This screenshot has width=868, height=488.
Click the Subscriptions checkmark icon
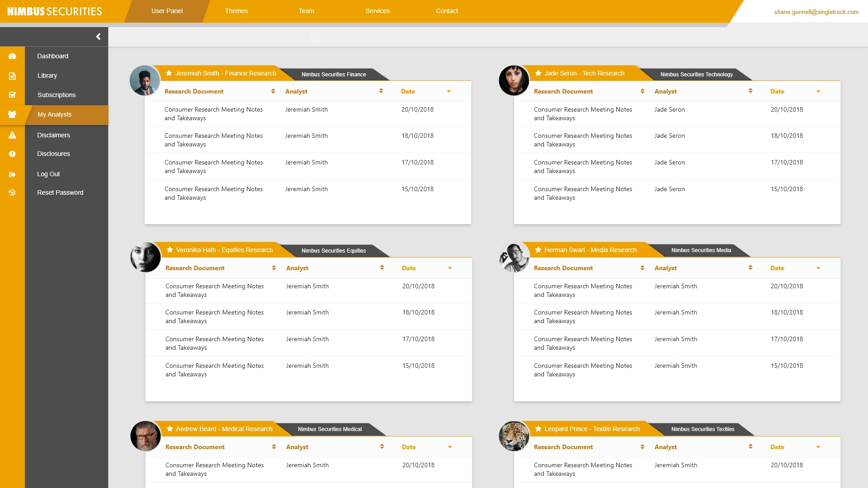click(12, 95)
